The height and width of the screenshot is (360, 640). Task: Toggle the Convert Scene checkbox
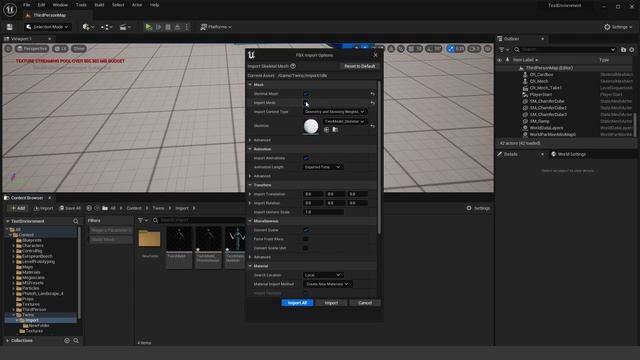(x=306, y=230)
